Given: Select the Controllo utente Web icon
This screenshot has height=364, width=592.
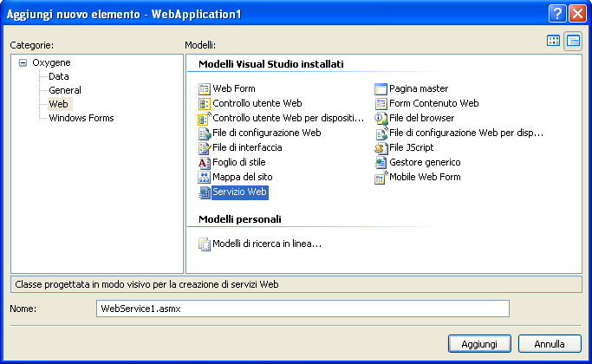Looking at the screenshot, I should coord(205,104).
